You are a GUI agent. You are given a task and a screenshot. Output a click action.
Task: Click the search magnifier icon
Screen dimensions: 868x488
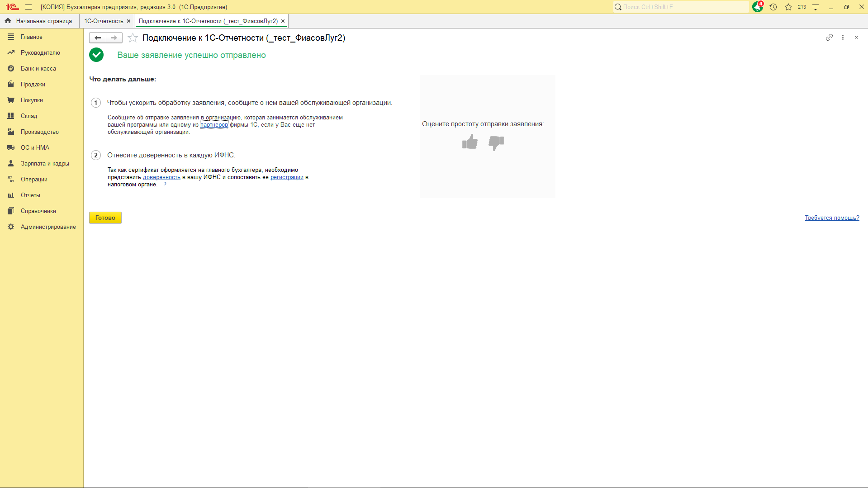[x=618, y=7]
